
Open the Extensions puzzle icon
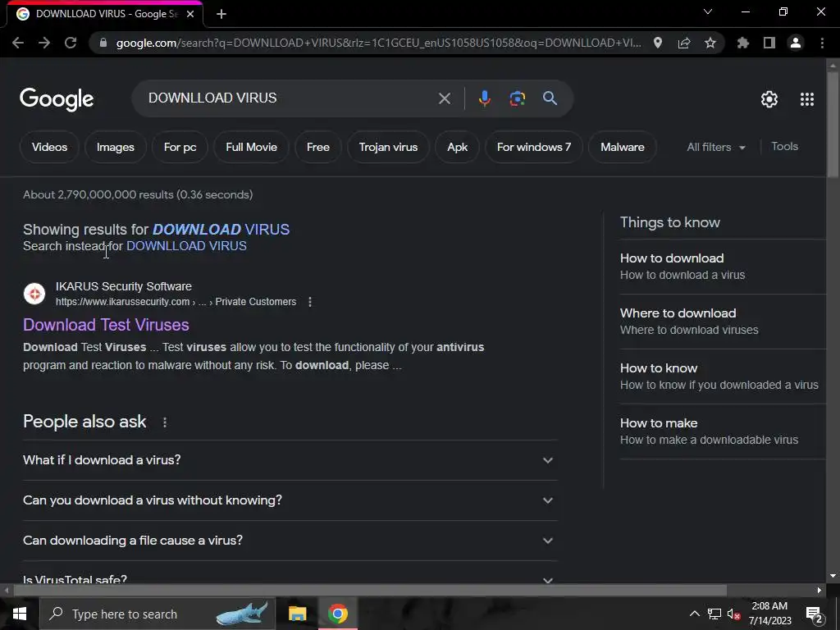click(x=743, y=43)
